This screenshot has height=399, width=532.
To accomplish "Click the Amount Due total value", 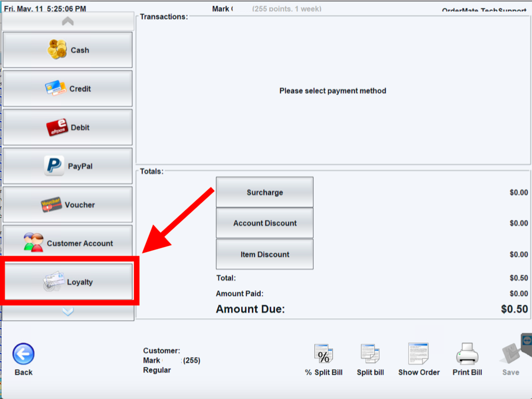I will coord(514,309).
